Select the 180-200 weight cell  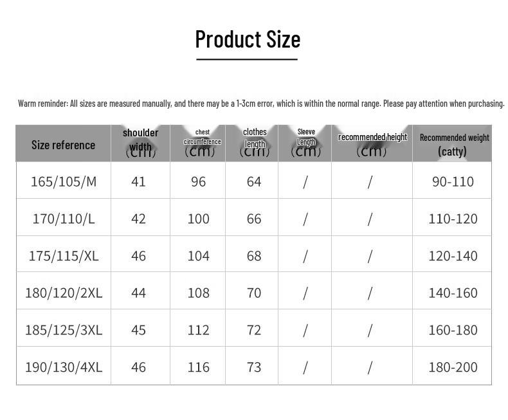coord(453,367)
